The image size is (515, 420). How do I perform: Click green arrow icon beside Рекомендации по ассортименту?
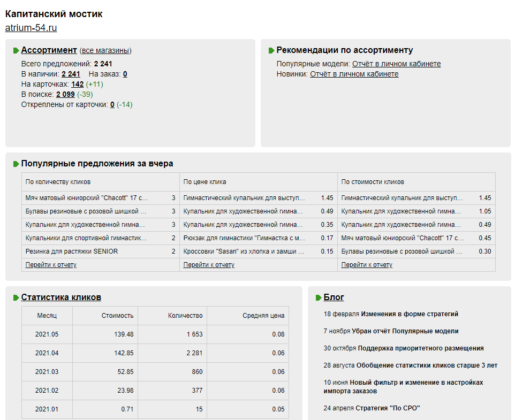click(x=271, y=50)
